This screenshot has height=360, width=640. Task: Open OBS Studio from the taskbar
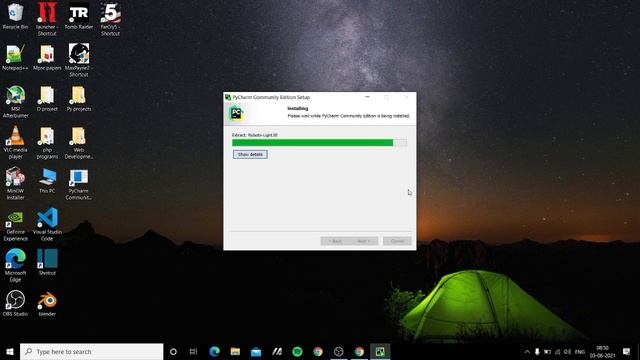click(x=338, y=351)
